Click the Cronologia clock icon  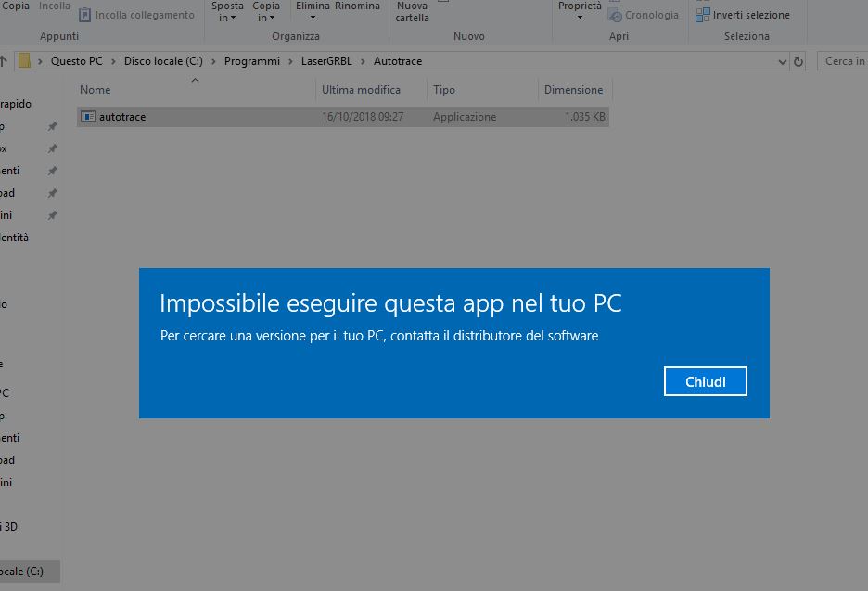click(x=615, y=16)
